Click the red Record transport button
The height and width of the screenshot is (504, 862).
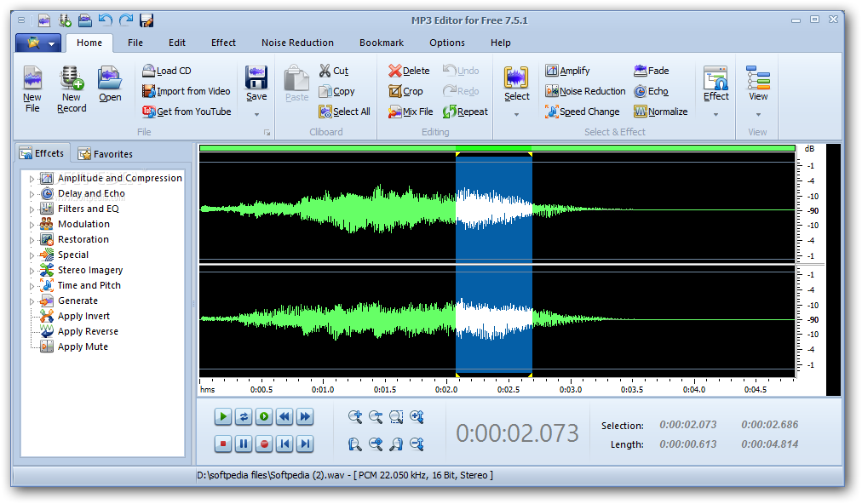[x=264, y=444]
